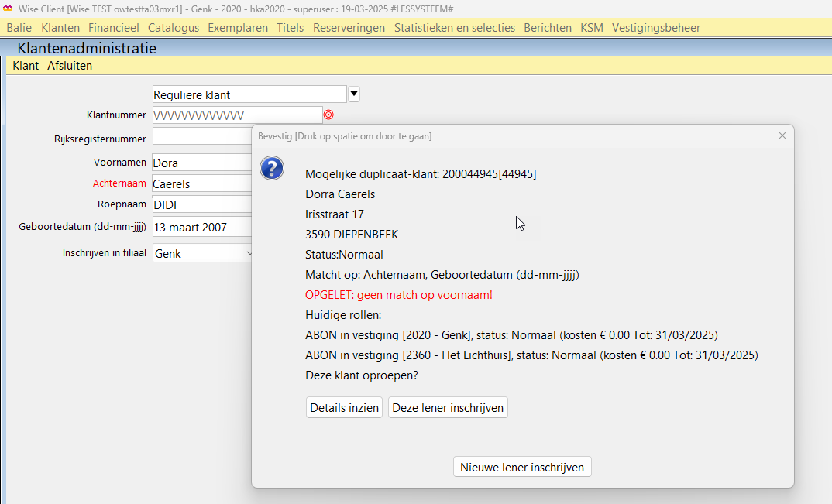Open the Vestigingsbeheer menu
Viewport: 832px width, 504px height.
[656, 28]
